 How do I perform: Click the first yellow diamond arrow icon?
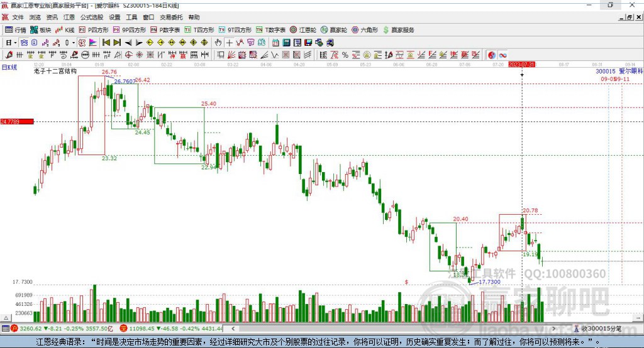[150, 43]
